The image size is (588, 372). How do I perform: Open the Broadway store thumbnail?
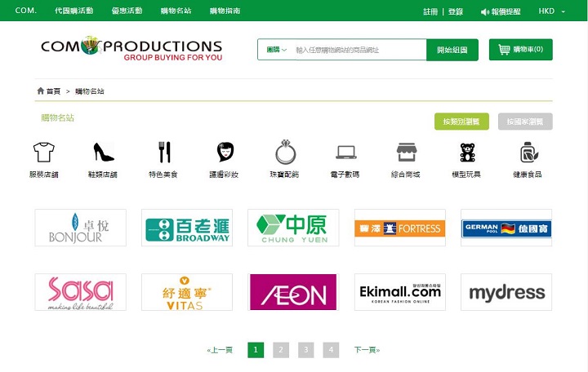(187, 228)
